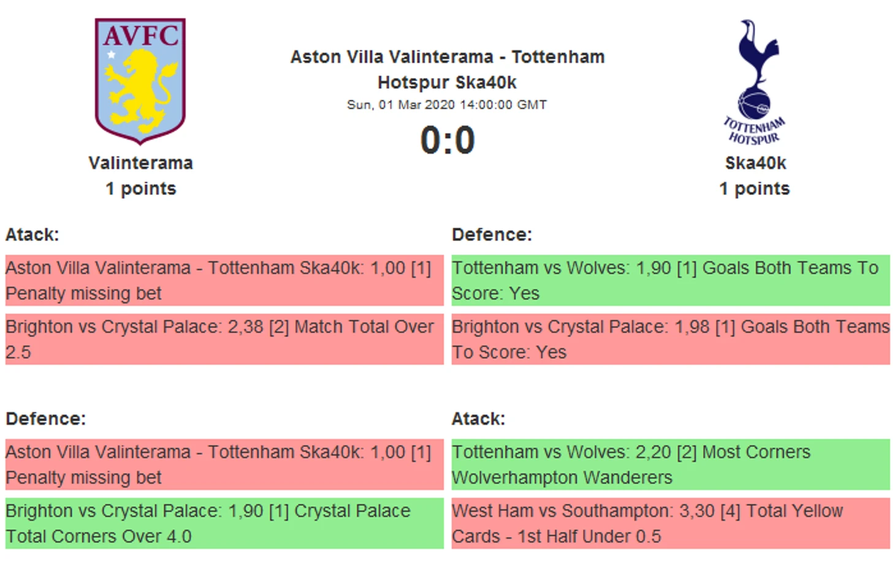Click the Defence heading above Both Teams To Score bets

(492, 235)
